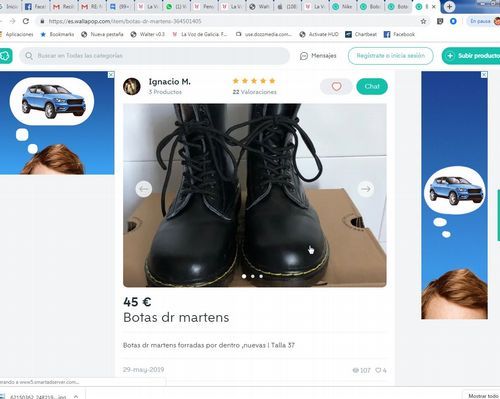This screenshot has width=500, height=399.
Task: Switch to the (99+ tab
Action: coord(120,6)
